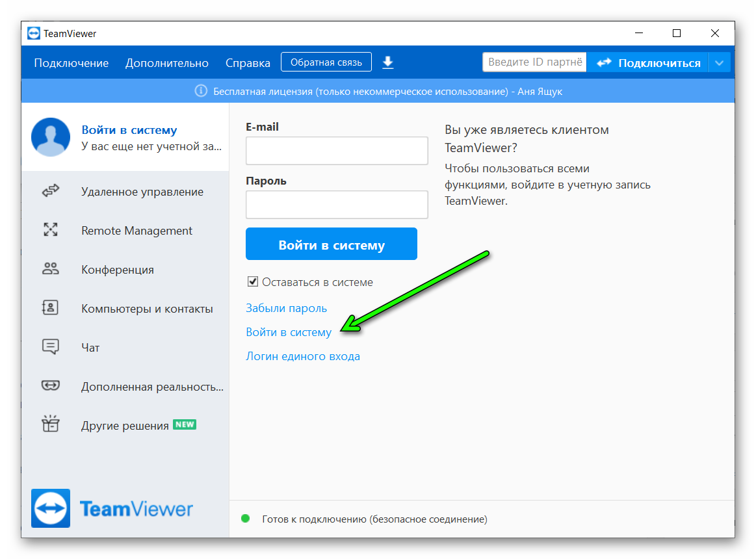756x559 pixels.
Task: Select the contacts book icon
Action: tap(51, 307)
